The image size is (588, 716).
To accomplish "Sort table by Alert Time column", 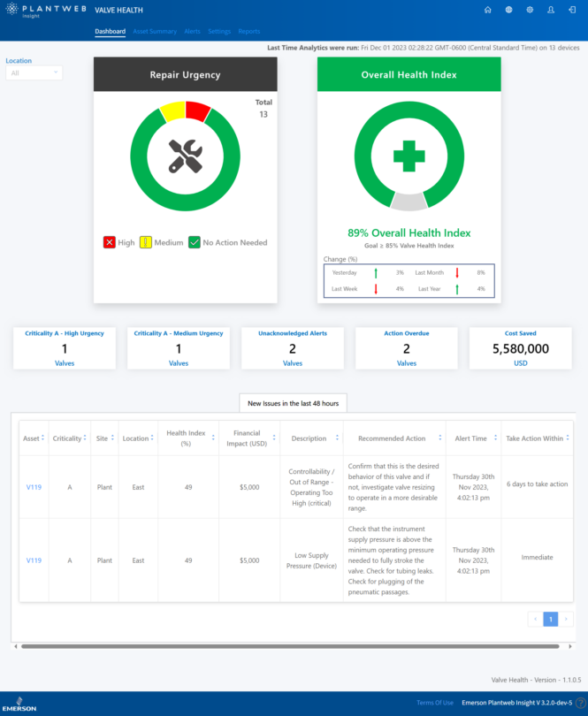I will (496, 438).
